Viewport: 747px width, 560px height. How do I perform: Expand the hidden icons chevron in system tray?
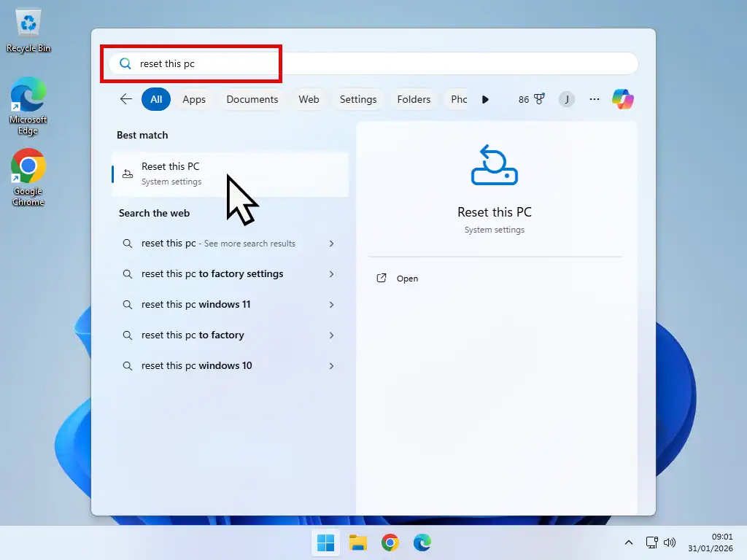629,542
